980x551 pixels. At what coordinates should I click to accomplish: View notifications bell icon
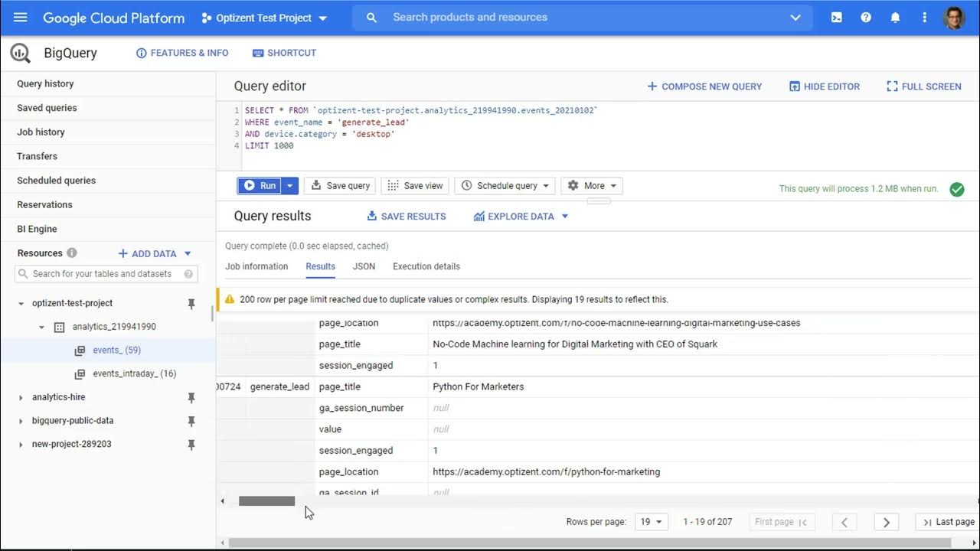895,17
